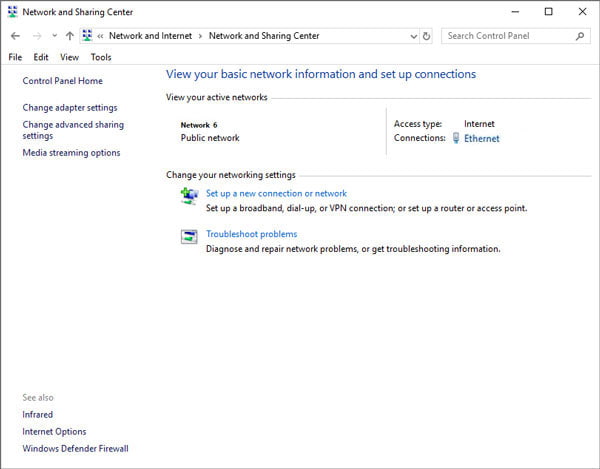Open Change adapter settings
This screenshot has height=469, width=600.
coord(70,107)
